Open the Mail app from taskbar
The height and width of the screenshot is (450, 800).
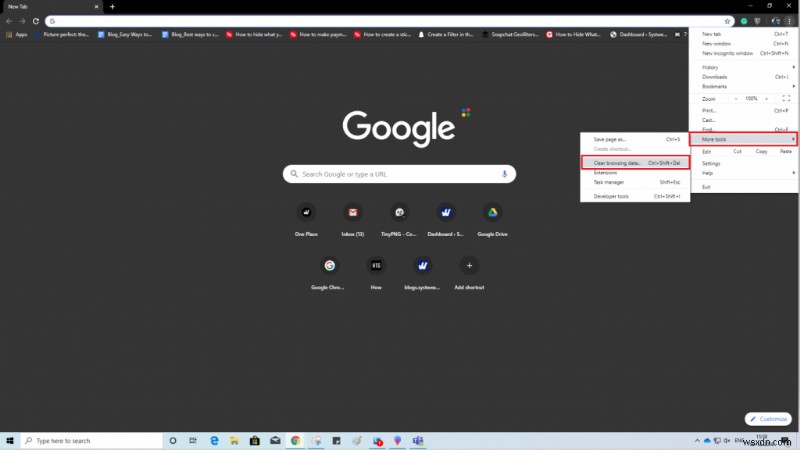(x=275, y=440)
